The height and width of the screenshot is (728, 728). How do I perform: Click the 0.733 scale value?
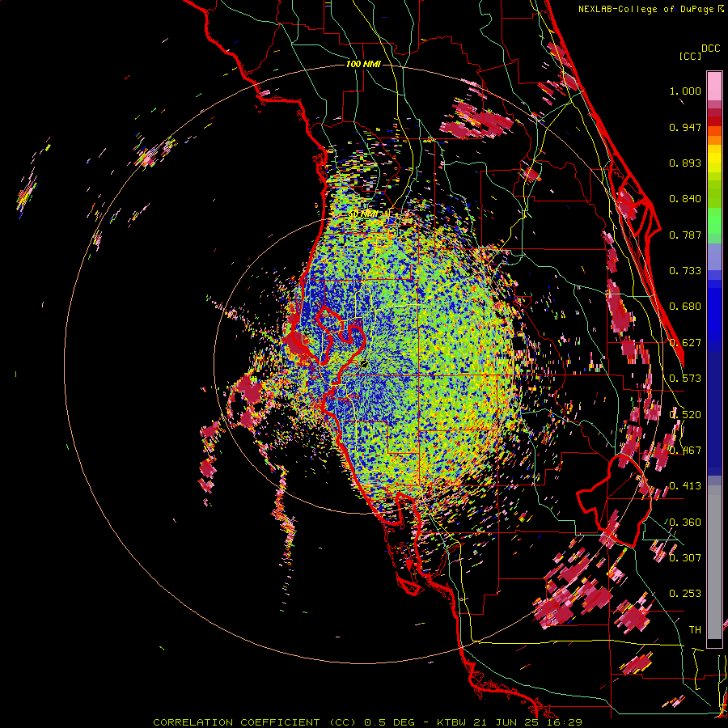pyautogui.click(x=685, y=271)
